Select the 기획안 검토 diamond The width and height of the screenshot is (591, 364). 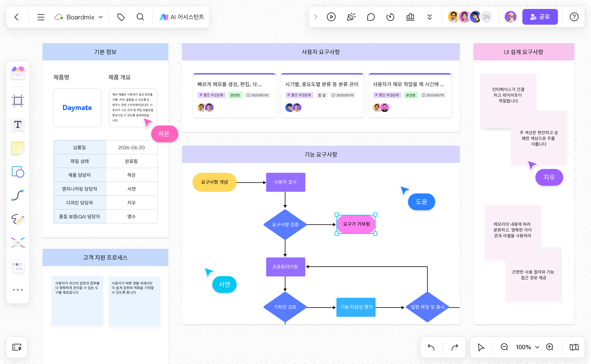[x=285, y=307]
